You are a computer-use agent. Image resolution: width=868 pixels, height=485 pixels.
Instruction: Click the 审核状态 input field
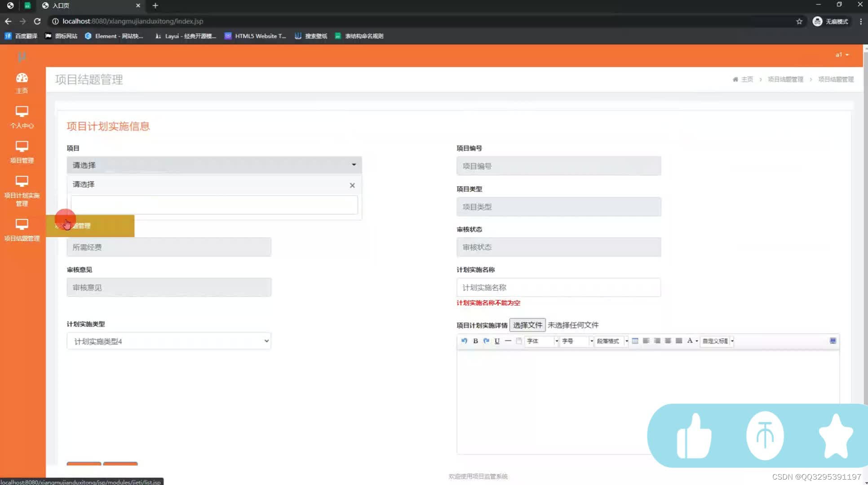pyautogui.click(x=558, y=247)
